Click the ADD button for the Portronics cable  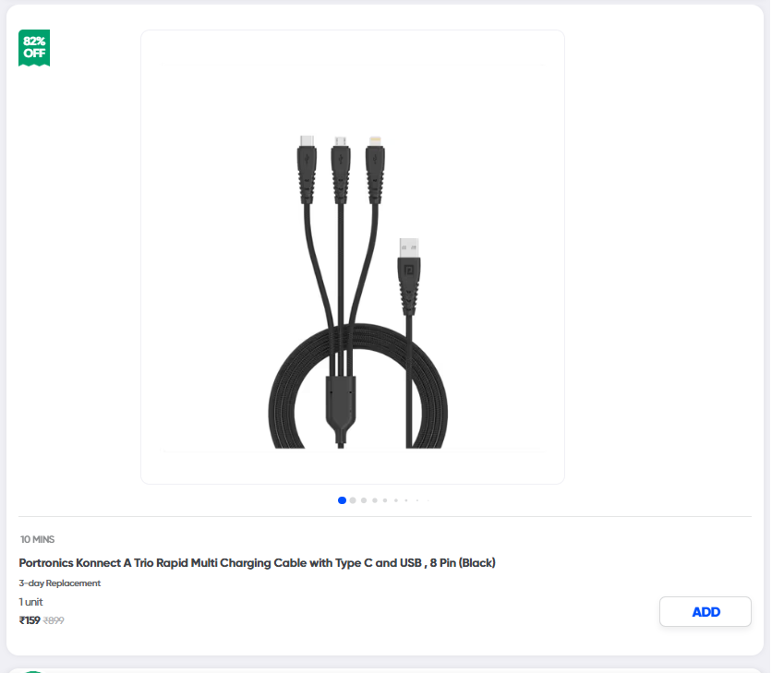pos(705,611)
